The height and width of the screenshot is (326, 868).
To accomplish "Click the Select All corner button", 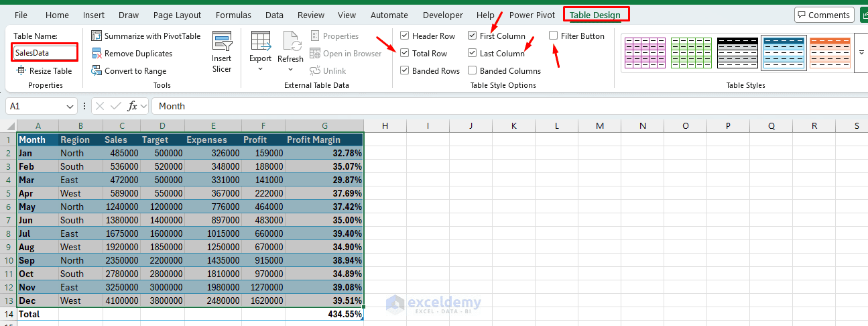I will (x=8, y=126).
